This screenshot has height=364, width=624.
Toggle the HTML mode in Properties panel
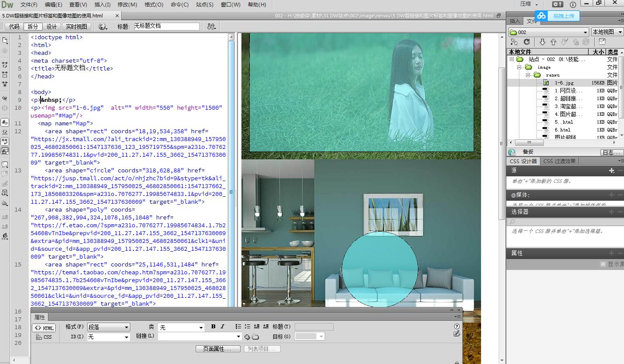click(x=44, y=328)
